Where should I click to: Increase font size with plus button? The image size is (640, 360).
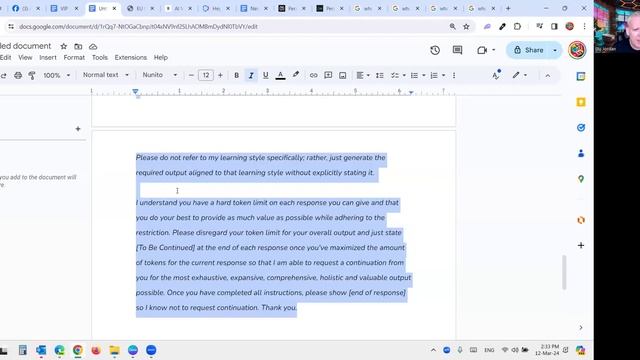point(220,75)
